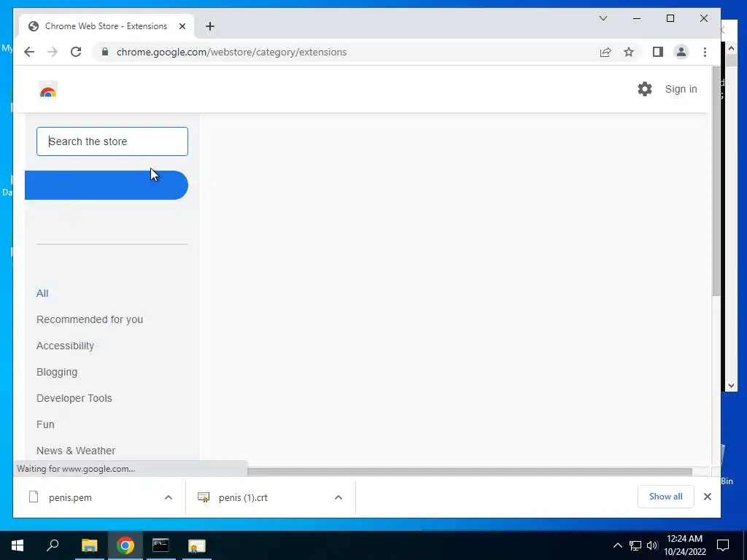Click the forward navigation arrow
Viewport: 747px width, 560px height.
tap(53, 52)
